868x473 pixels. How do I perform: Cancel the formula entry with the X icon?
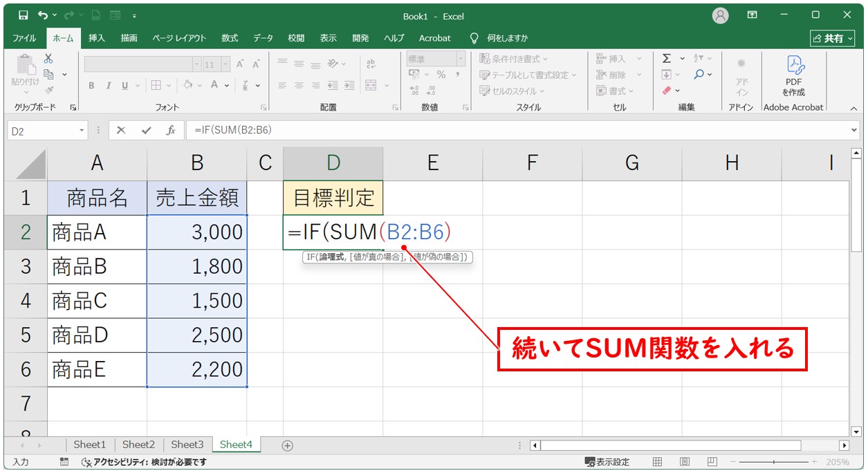click(121, 130)
